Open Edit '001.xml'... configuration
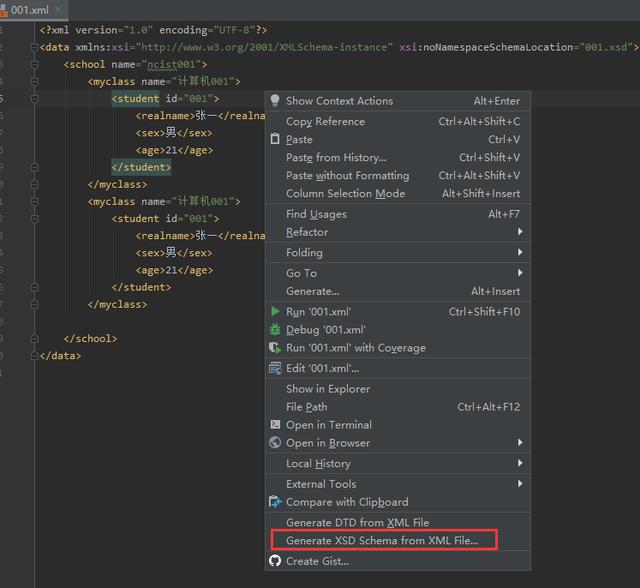The height and width of the screenshot is (588, 640). pyautogui.click(x=398, y=368)
